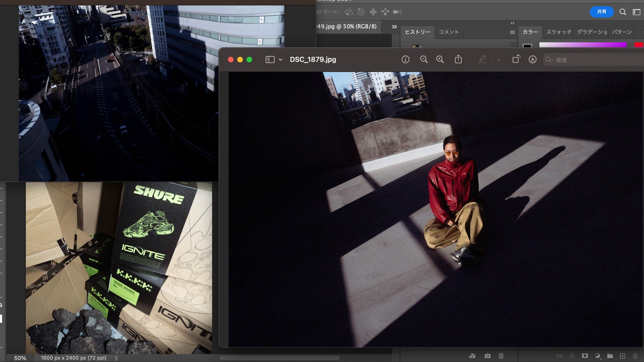Expand the hidden document tabs double-chevron
Viewport: 644px width, 362px height.
coord(394,27)
